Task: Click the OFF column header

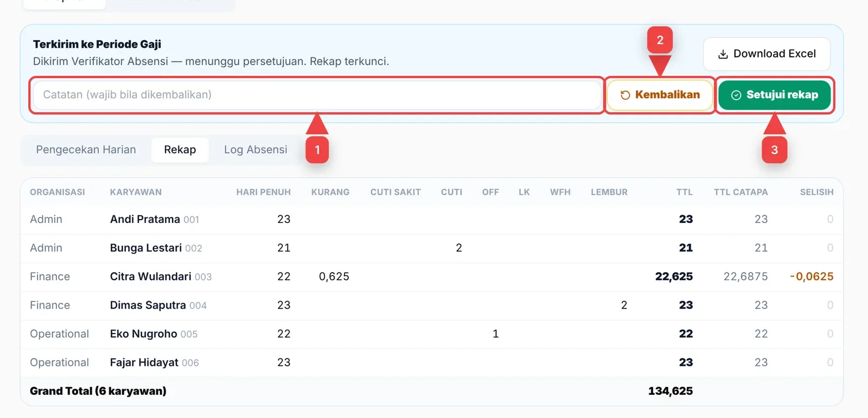Action: (x=490, y=192)
